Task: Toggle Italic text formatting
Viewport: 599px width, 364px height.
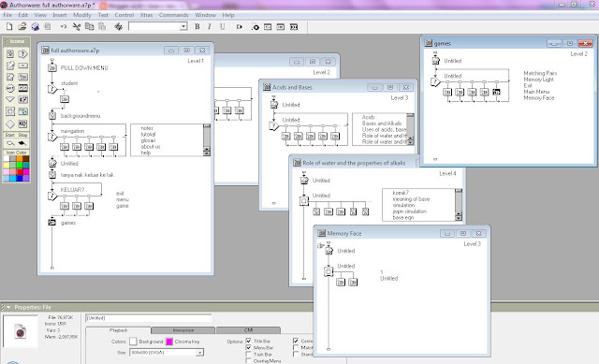Action: (210, 26)
